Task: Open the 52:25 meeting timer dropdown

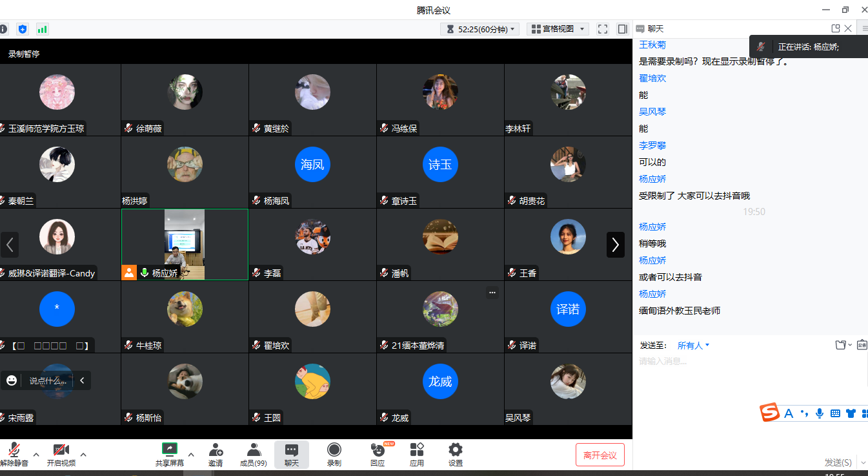Action: pos(480,29)
